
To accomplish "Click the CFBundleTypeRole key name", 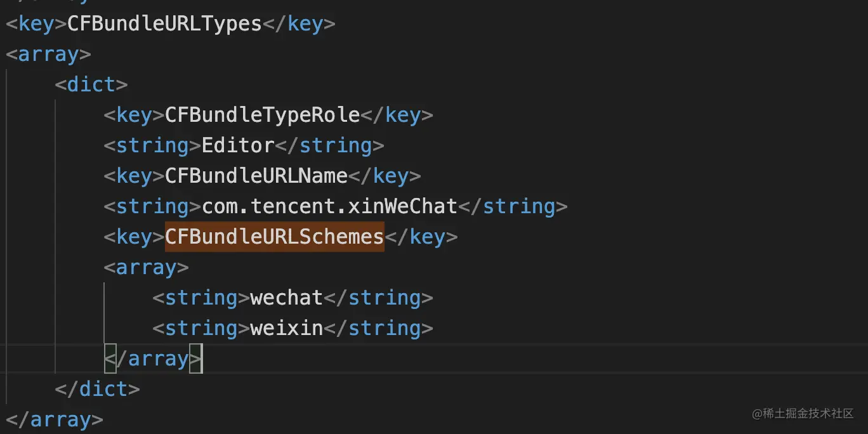I will (262, 115).
